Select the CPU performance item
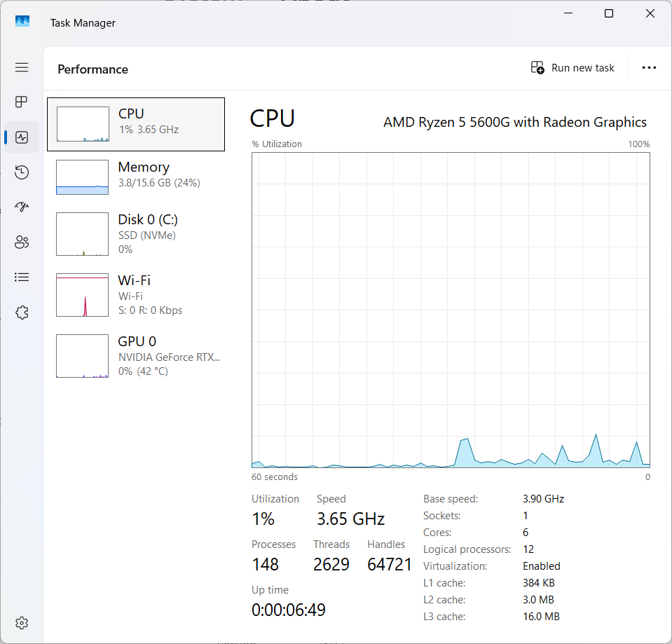Image resolution: width=672 pixels, height=644 pixels. (x=136, y=124)
